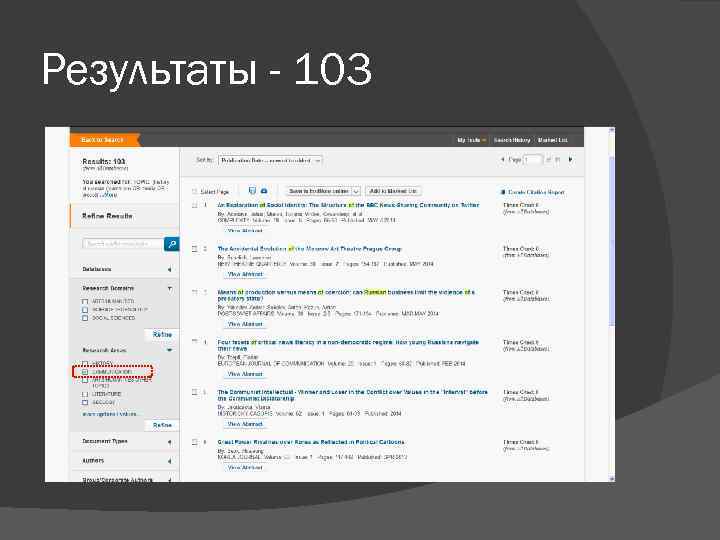Open Save to EndNote dropdown arrow
The image size is (720, 540).
pos(356,191)
